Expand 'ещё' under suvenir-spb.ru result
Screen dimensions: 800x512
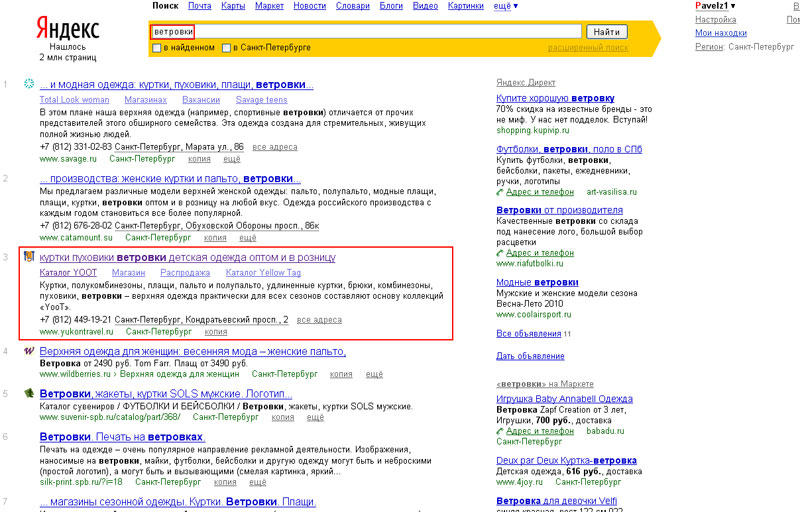point(315,417)
